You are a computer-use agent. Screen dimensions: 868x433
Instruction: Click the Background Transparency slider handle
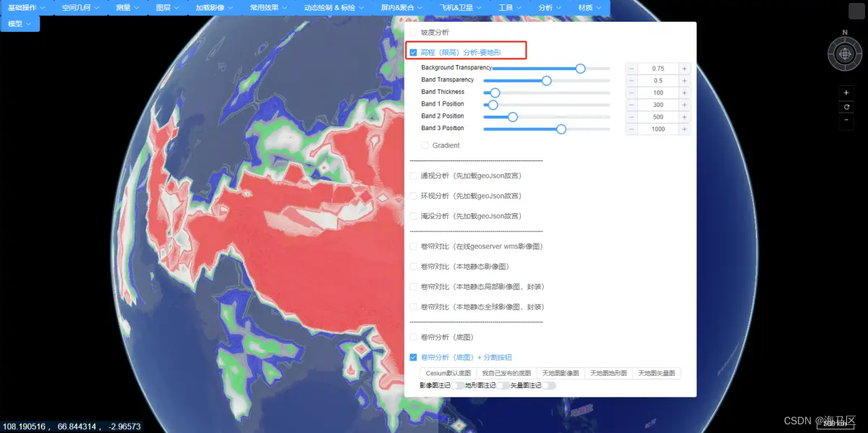click(x=580, y=68)
